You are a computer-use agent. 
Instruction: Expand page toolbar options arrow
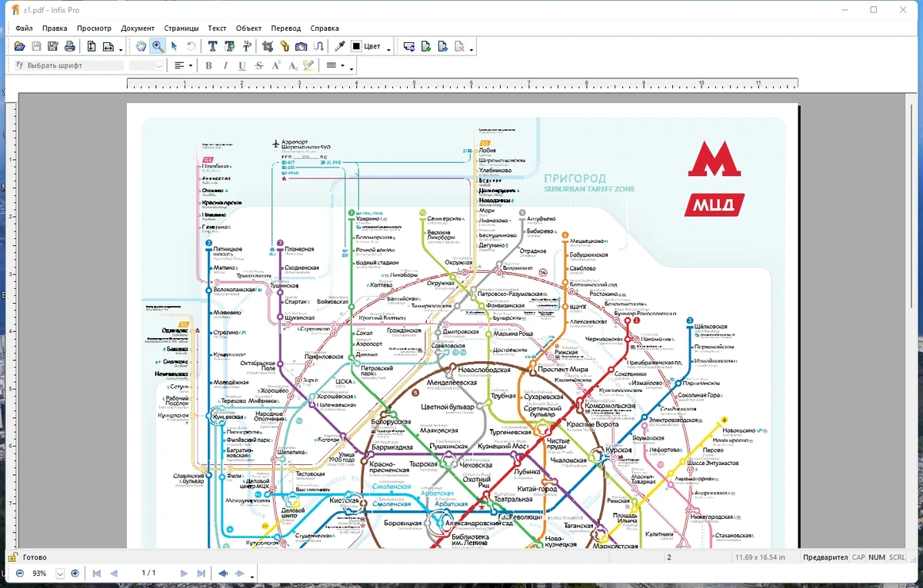471,50
